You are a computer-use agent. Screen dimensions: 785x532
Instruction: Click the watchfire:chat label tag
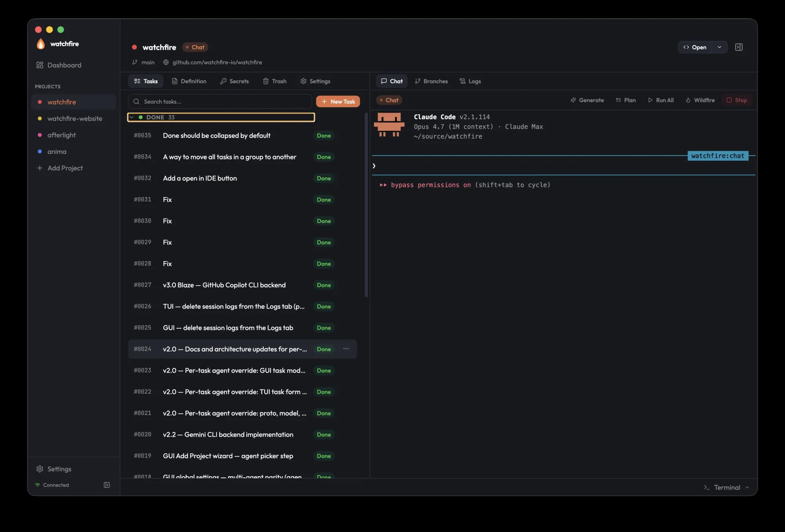coord(718,156)
